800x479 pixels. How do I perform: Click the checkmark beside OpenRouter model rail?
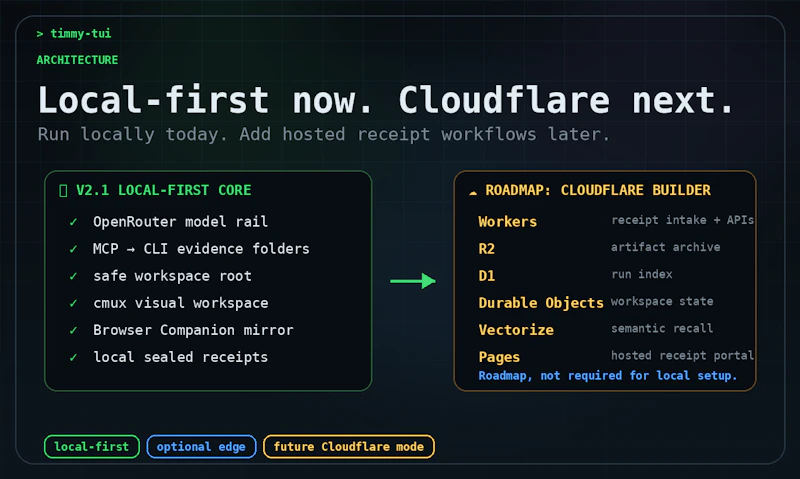73,222
